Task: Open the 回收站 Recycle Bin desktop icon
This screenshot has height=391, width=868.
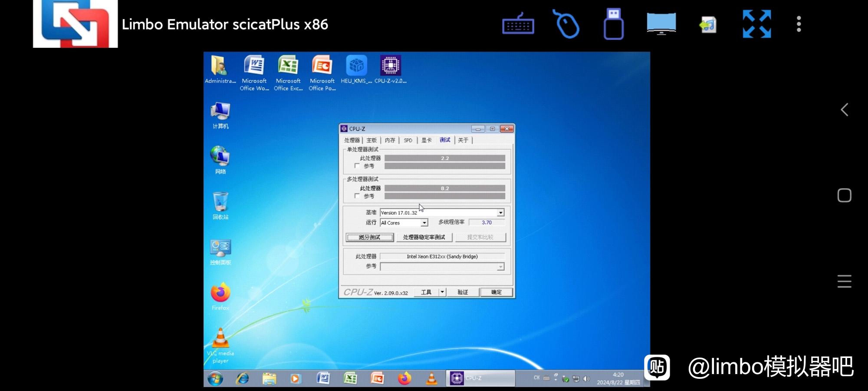Action: pos(220,206)
